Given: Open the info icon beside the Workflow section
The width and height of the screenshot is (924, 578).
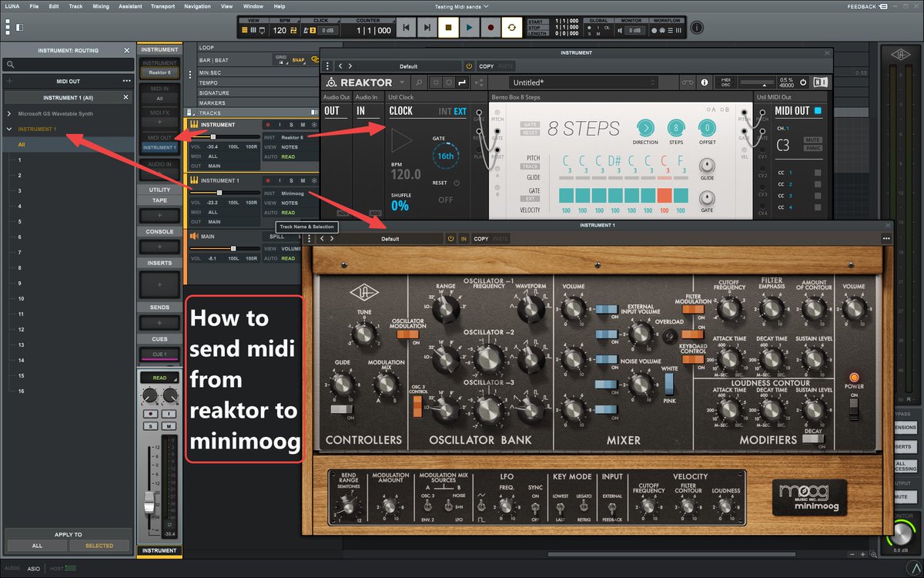Looking at the screenshot, I should click(697, 28).
